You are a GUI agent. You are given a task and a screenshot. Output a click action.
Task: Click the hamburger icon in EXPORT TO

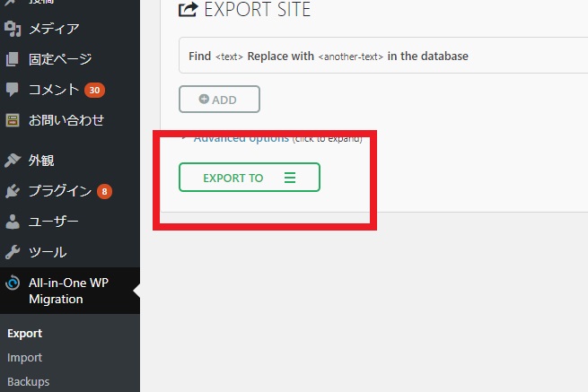[290, 178]
